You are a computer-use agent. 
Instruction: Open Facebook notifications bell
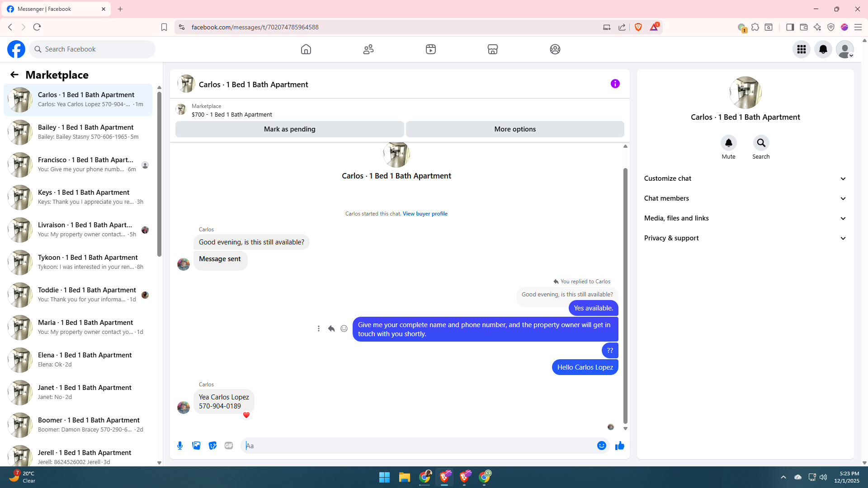(823, 49)
